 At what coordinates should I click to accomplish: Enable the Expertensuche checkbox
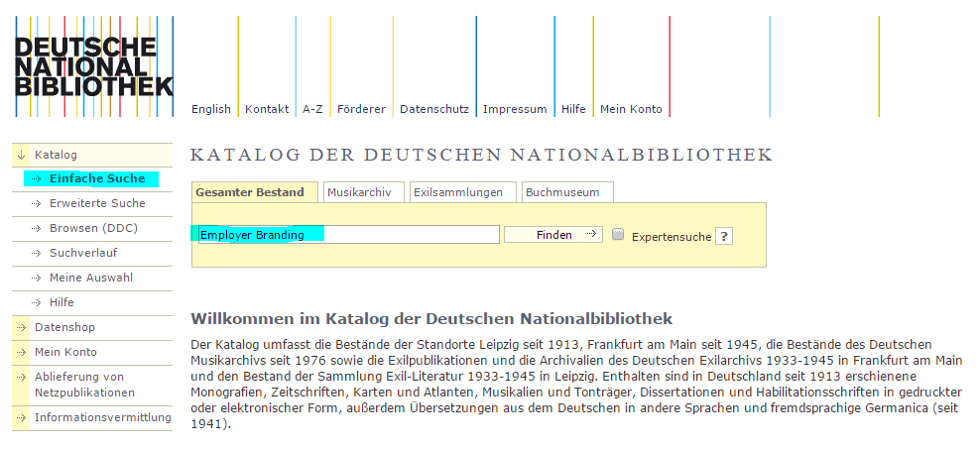(618, 235)
